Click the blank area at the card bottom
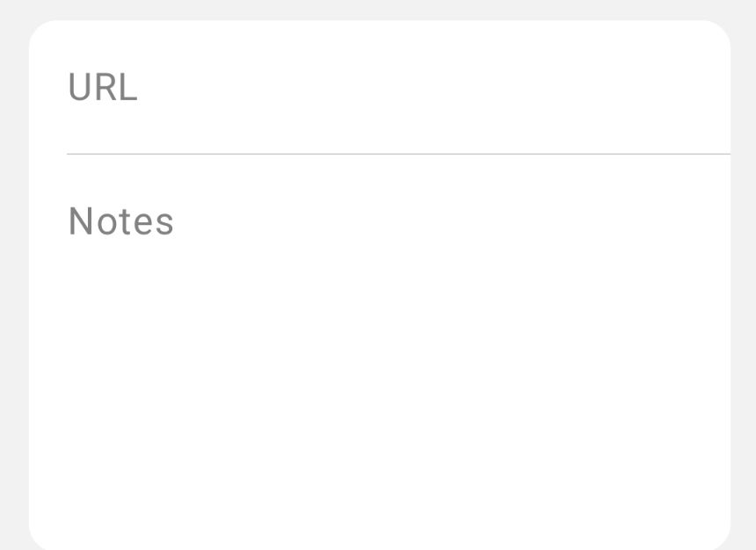This screenshot has width=756, height=550. click(x=378, y=510)
